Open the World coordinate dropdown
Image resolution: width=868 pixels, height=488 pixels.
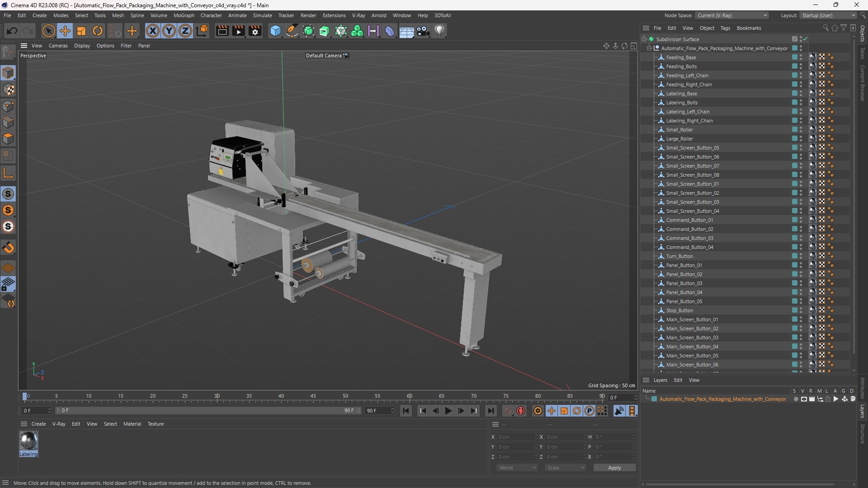[517, 468]
